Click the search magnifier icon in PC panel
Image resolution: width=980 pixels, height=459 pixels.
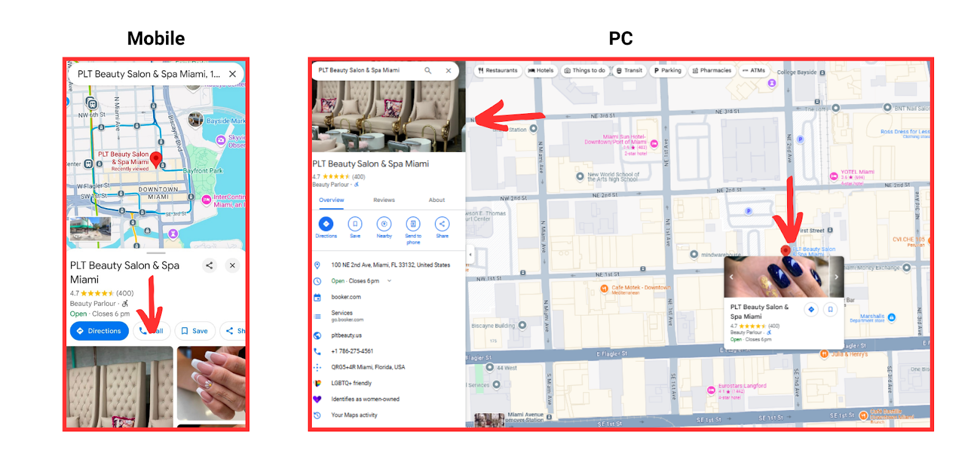pyautogui.click(x=428, y=70)
